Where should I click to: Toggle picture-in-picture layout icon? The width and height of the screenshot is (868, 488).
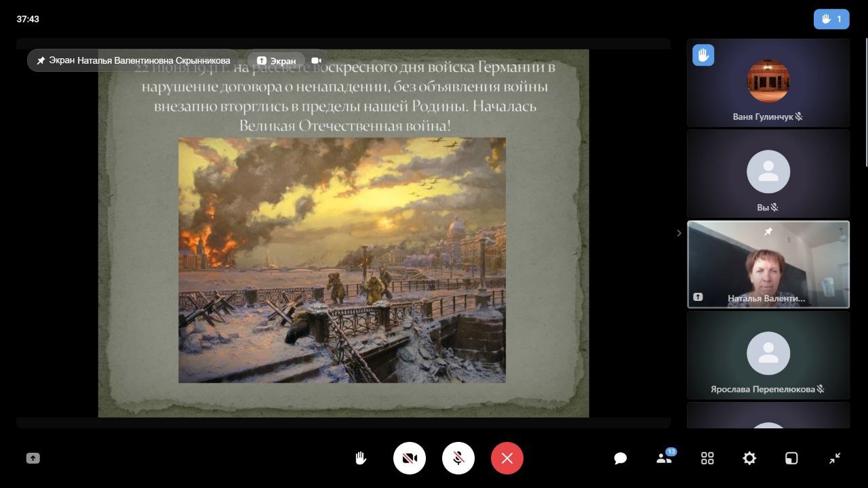[x=791, y=458]
